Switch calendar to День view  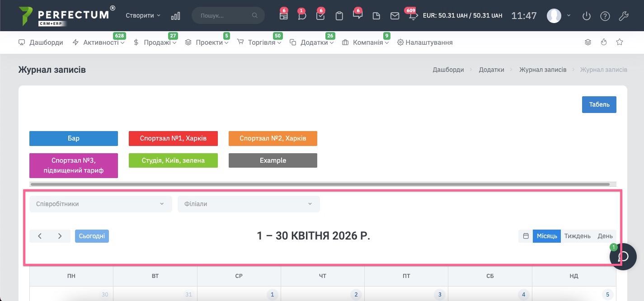click(x=605, y=236)
